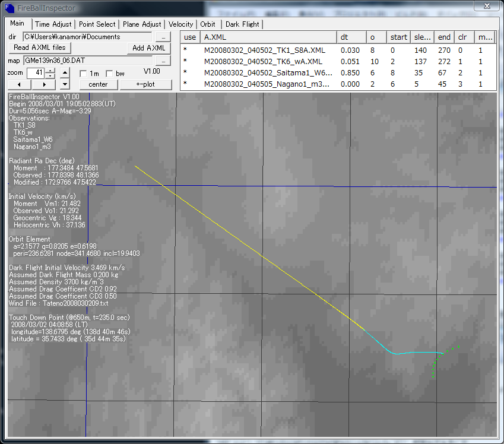
Task: Switch to the Time Adjust tab
Action: (x=53, y=24)
